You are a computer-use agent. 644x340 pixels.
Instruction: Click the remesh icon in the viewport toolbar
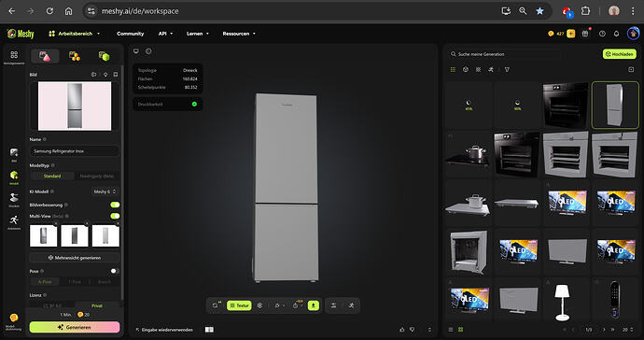(260, 305)
